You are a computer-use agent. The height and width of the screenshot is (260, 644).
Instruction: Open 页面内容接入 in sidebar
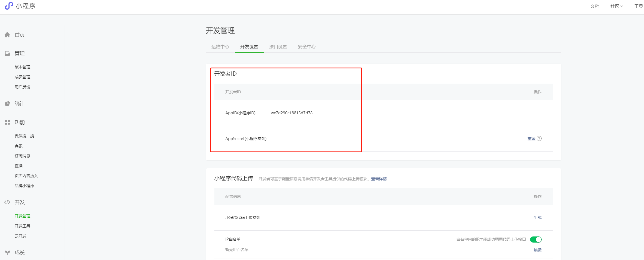click(26, 176)
